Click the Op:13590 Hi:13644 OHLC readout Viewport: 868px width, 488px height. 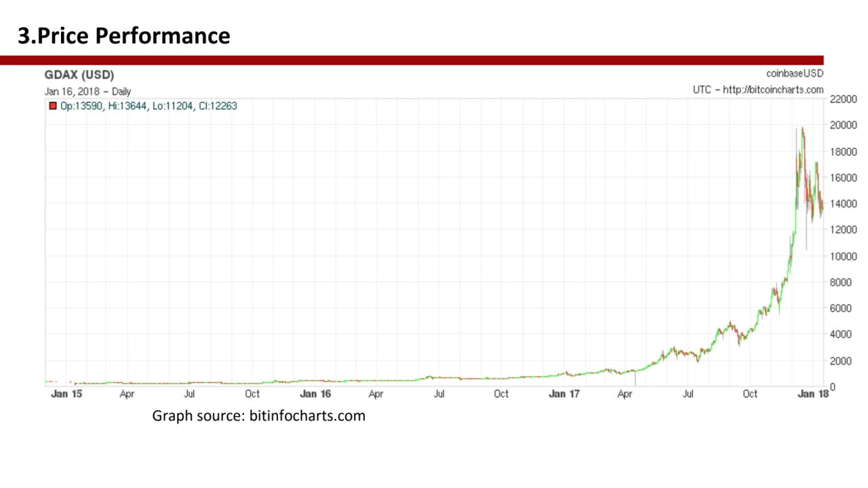click(x=149, y=106)
